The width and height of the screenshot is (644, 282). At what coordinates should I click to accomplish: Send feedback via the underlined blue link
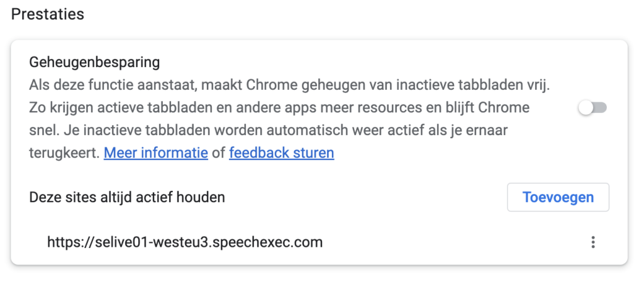(x=281, y=153)
